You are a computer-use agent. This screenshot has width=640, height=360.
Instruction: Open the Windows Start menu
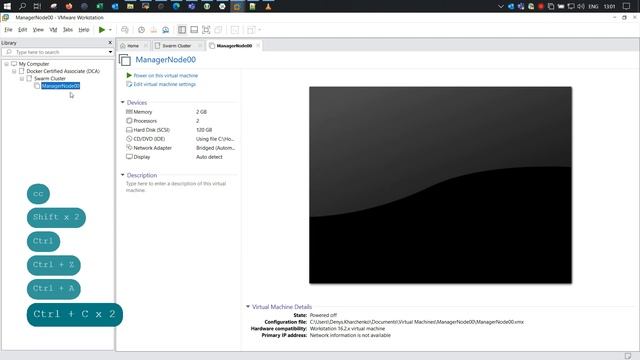[x=7, y=6]
